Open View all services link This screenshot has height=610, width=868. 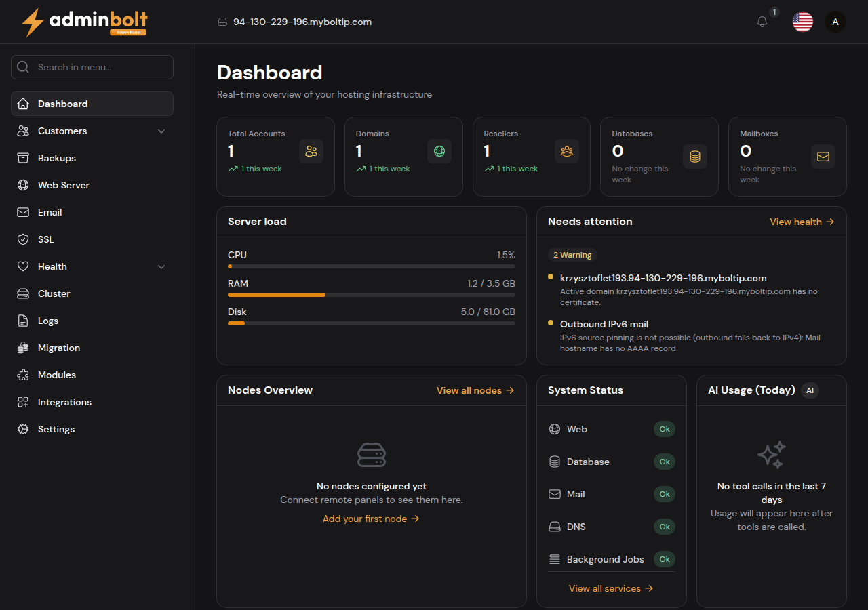click(x=612, y=588)
